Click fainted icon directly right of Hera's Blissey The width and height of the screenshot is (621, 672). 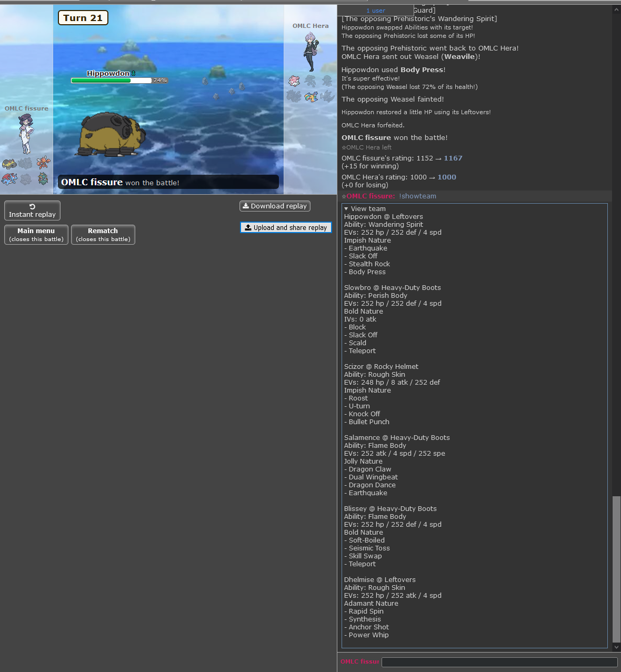click(x=310, y=81)
